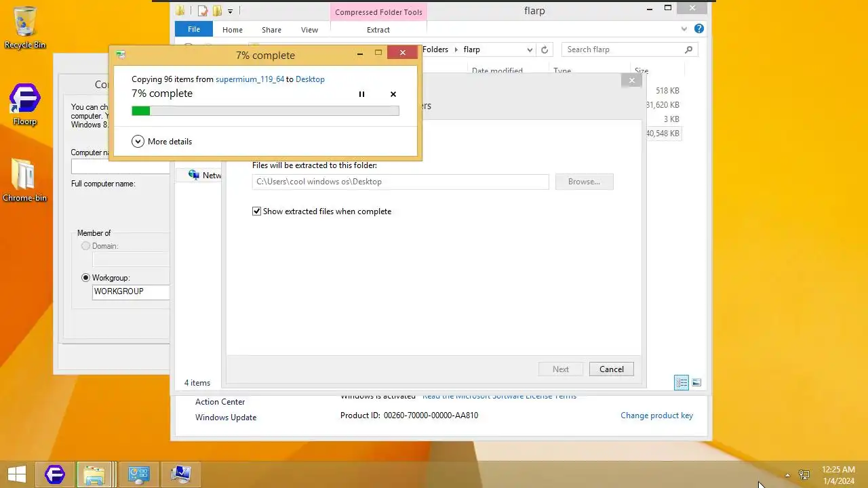This screenshot has height=488, width=868.
Task: Click the network tray icon
Action: pos(804,474)
